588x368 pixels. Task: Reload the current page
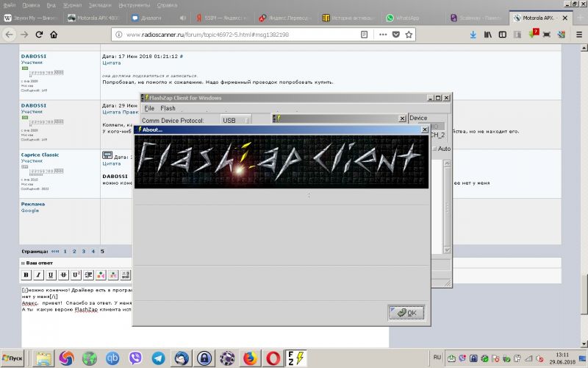[x=39, y=35]
